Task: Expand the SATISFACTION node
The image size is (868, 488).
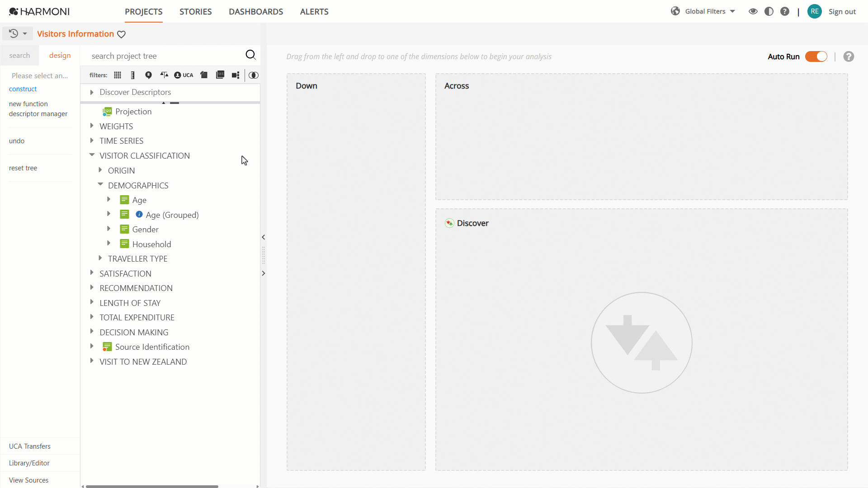Action: pyautogui.click(x=92, y=272)
